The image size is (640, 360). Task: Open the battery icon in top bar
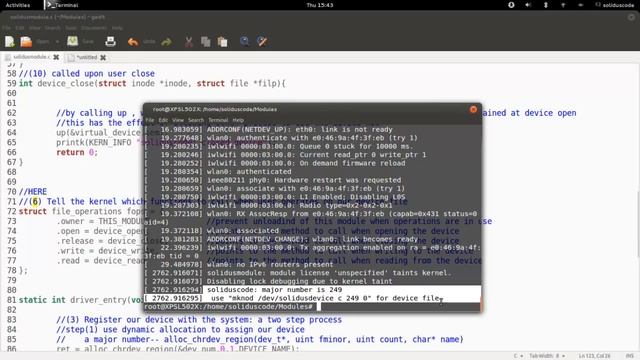580,5
